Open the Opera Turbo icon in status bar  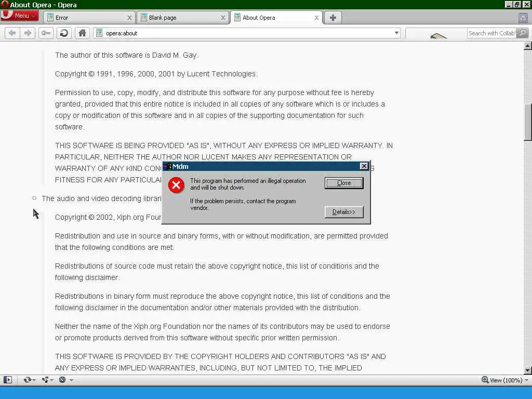[62, 380]
